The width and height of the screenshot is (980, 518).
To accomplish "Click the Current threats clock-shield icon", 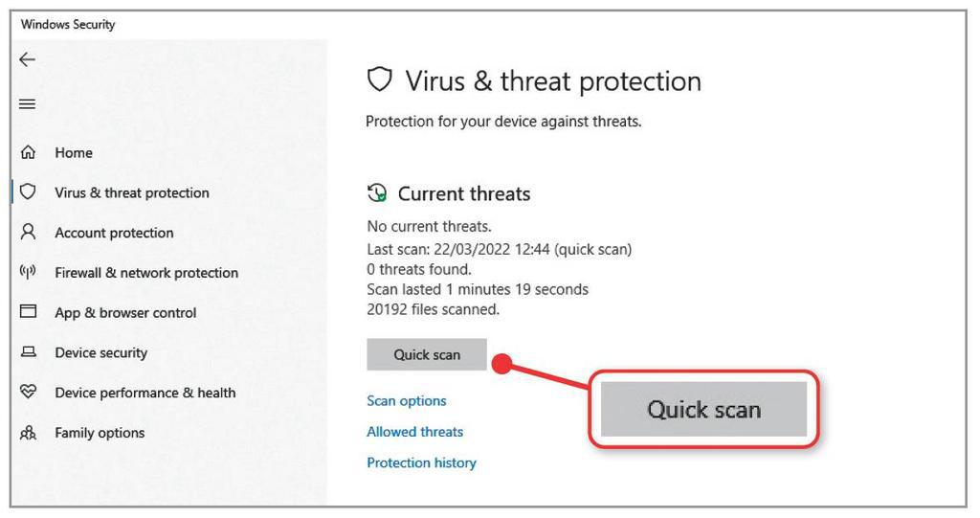I will tap(377, 193).
